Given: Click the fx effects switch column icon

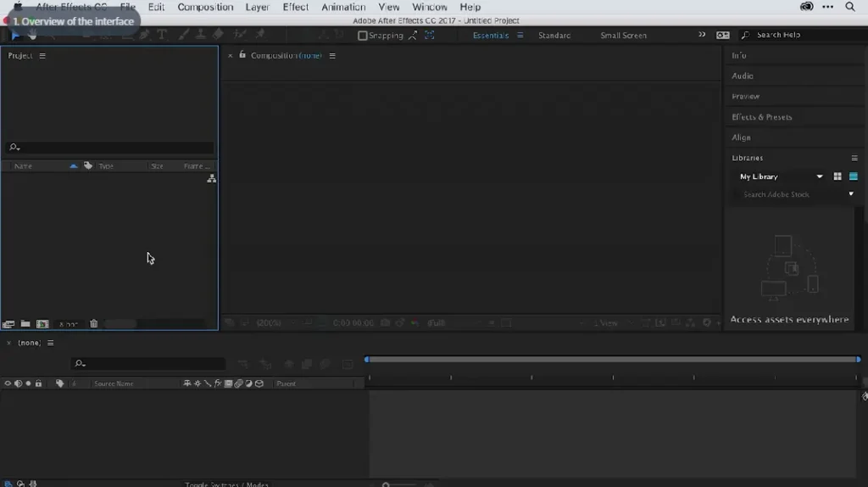Looking at the screenshot, I should pyautogui.click(x=218, y=383).
